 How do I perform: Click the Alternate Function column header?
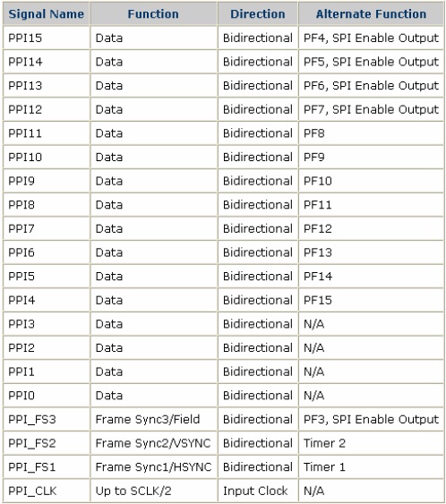(371, 13)
